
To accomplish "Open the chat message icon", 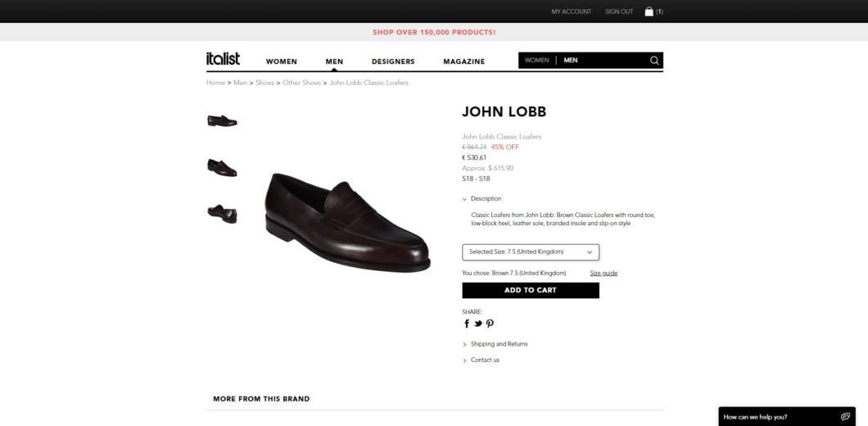I will point(845,417).
